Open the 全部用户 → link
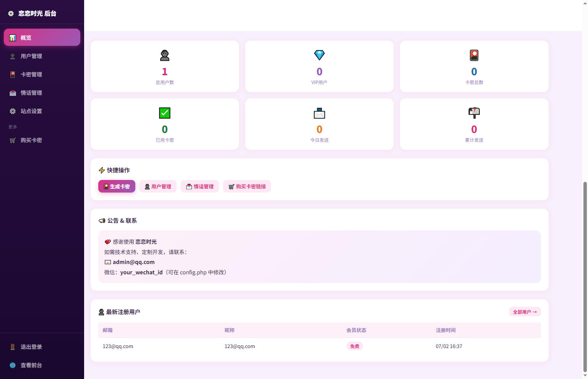This screenshot has width=588, height=379. [525, 312]
